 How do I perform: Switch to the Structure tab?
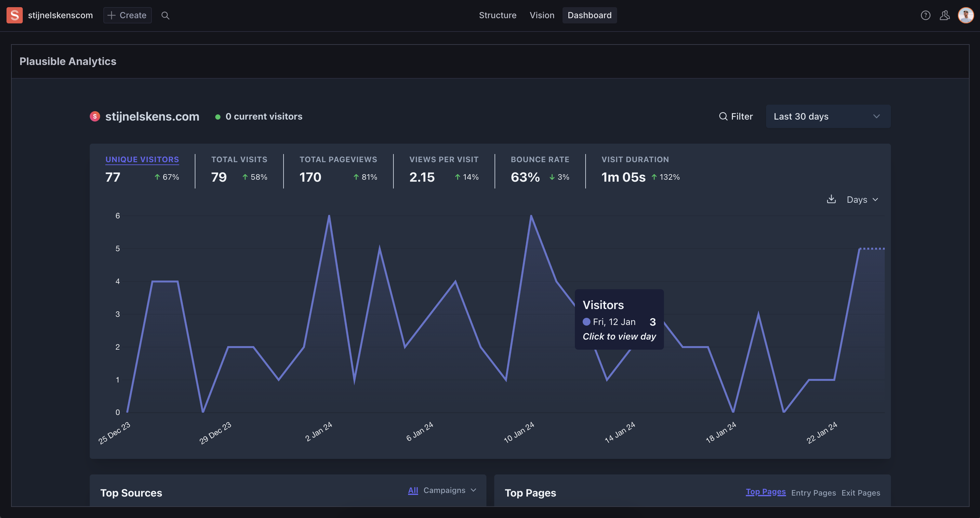click(x=497, y=15)
